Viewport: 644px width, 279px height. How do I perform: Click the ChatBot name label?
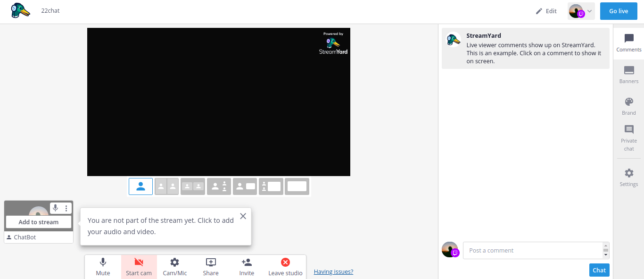point(25,237)
